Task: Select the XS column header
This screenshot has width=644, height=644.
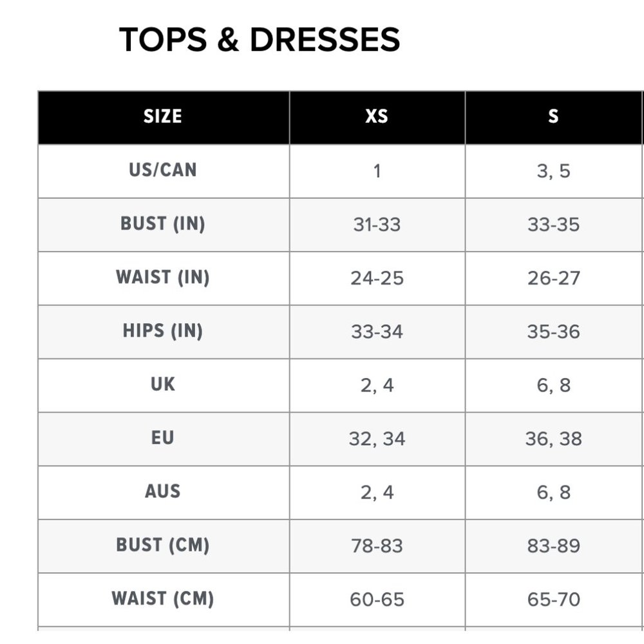Action: (377, 117)
